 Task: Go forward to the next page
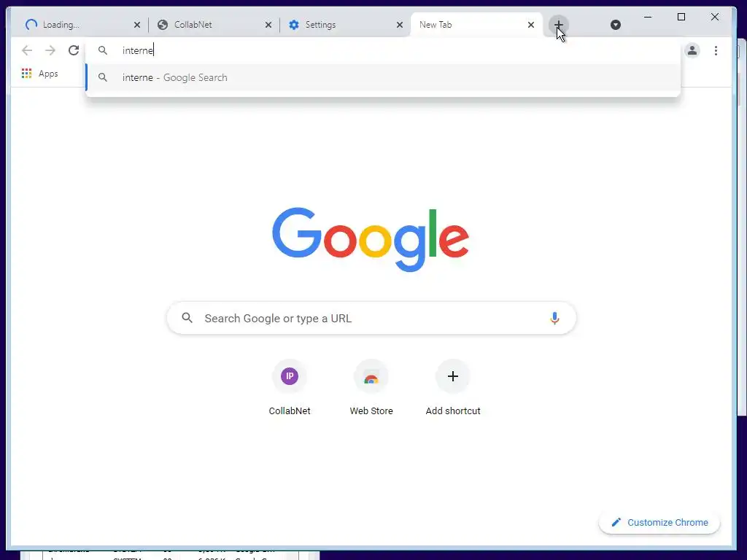[50, 50]
